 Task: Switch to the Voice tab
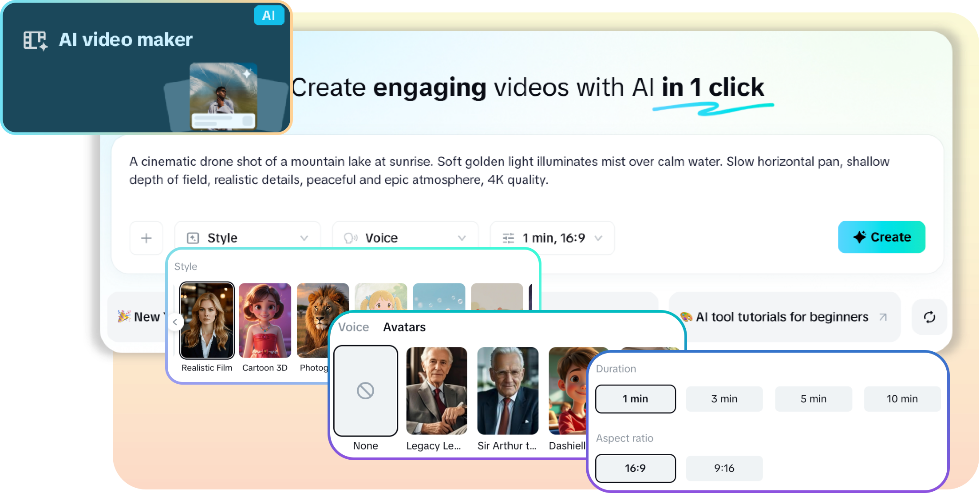tap(353, 327)
